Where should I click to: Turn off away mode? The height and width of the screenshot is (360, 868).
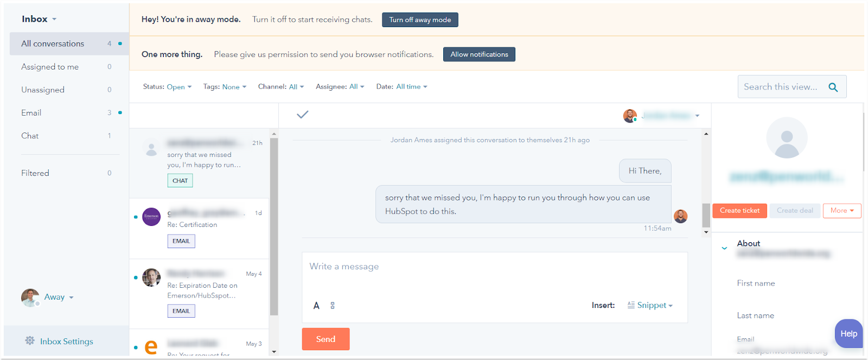click(420, 20)
